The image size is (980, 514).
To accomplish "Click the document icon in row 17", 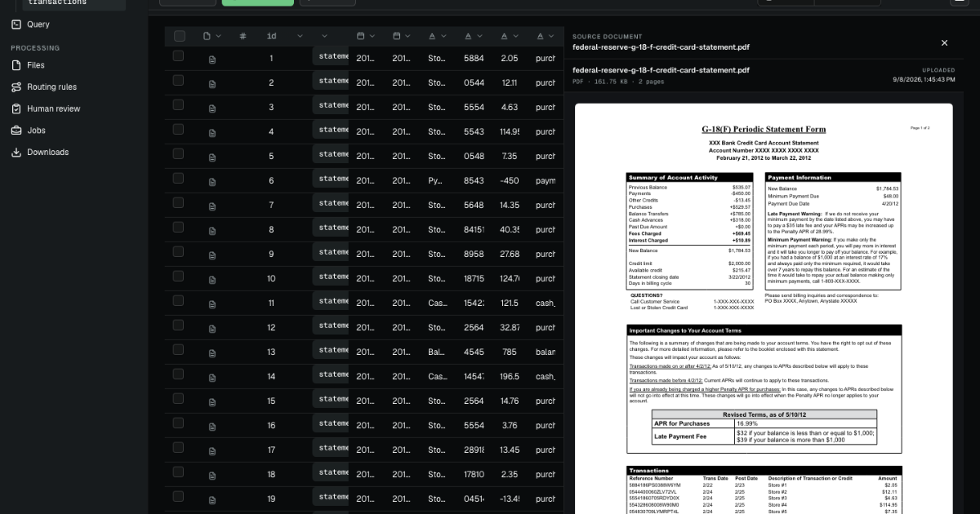I will point(212,451).
